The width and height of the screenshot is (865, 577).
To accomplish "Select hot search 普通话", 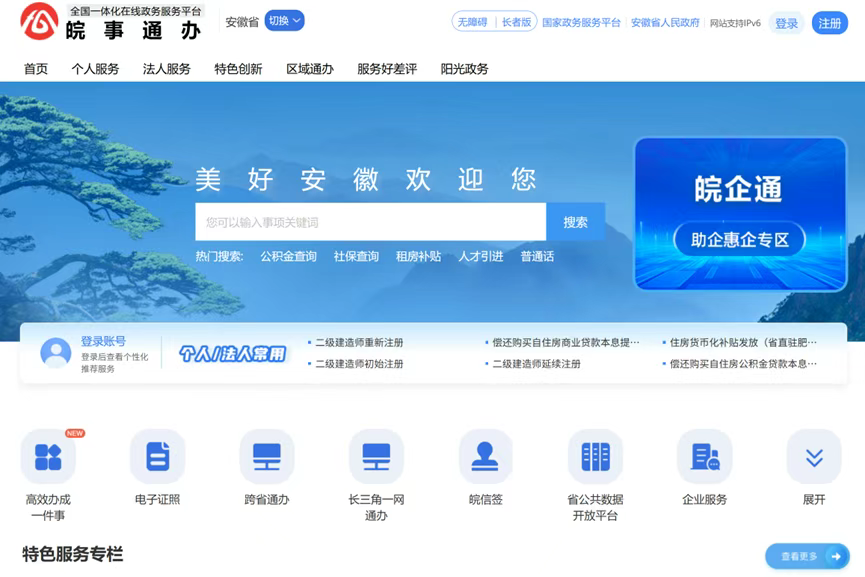I will click(x=537, y=257).
